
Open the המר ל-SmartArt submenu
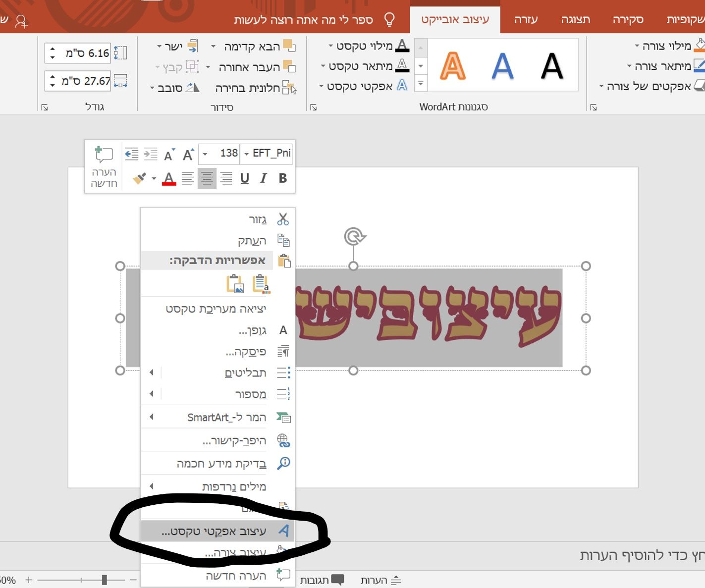pos(218,417)
